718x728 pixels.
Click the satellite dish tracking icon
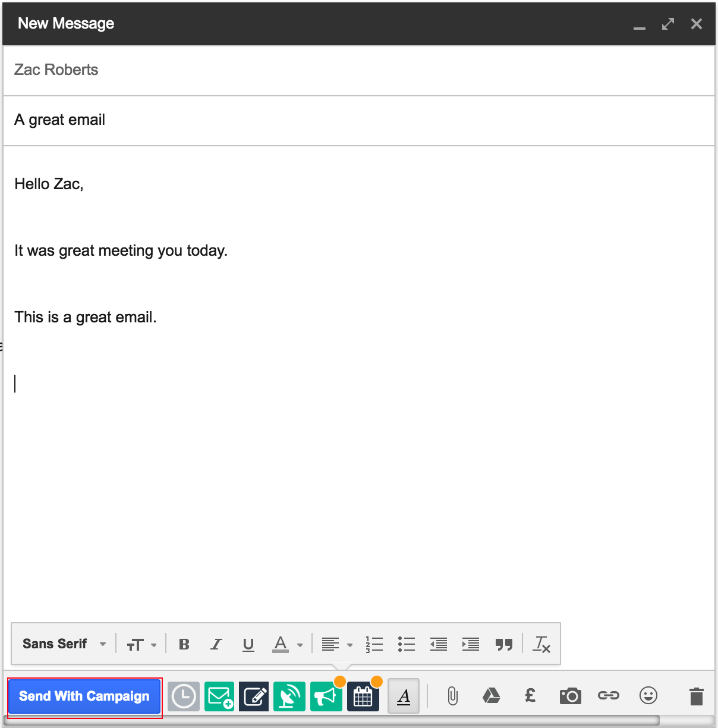pos(289,696)
